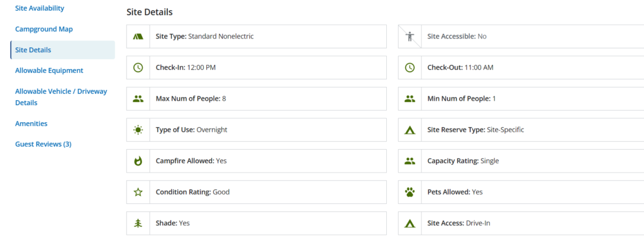Click the flame icon for Campfire Allowed
Image resolution: width=644 pixels, height=243 pixels.
coord(138,161)
